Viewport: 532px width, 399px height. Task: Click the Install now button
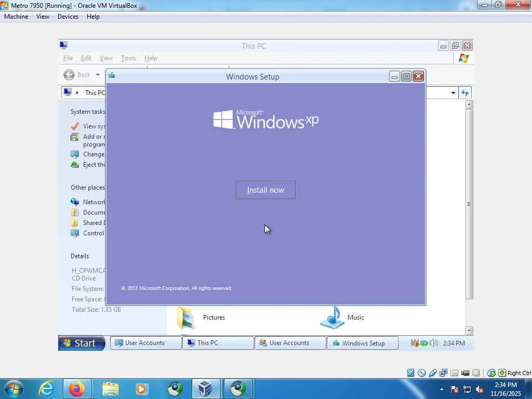point(265,190)
